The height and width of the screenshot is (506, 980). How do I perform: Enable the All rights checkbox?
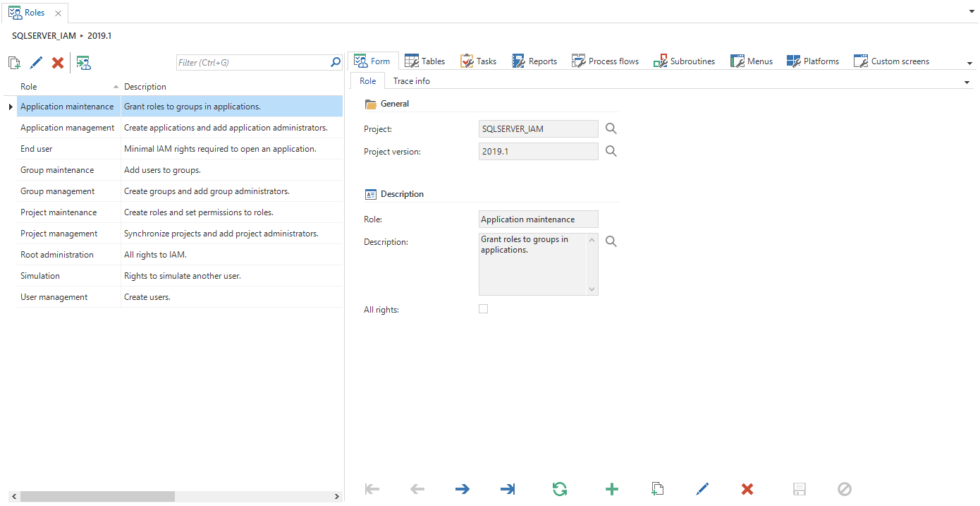pos(483,309)
